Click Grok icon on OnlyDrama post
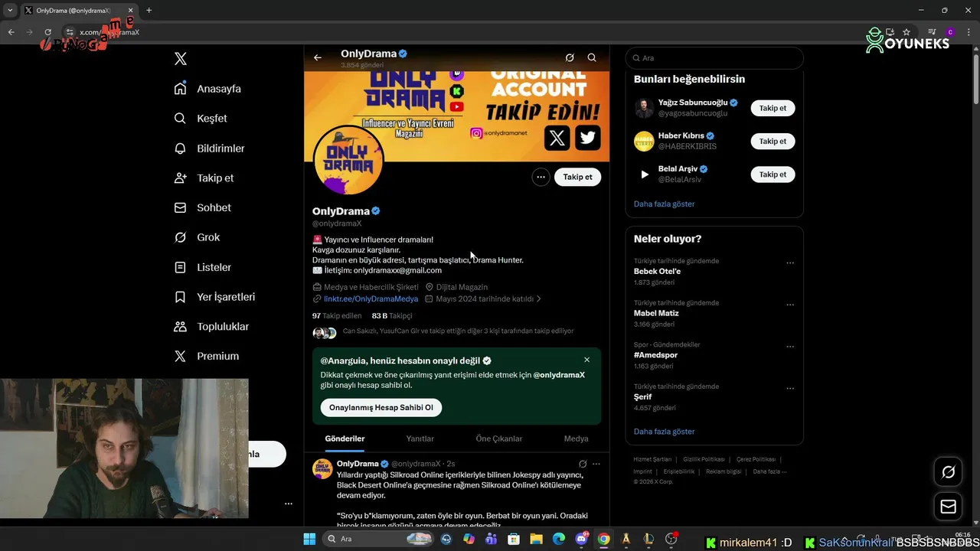 (583, 464)
